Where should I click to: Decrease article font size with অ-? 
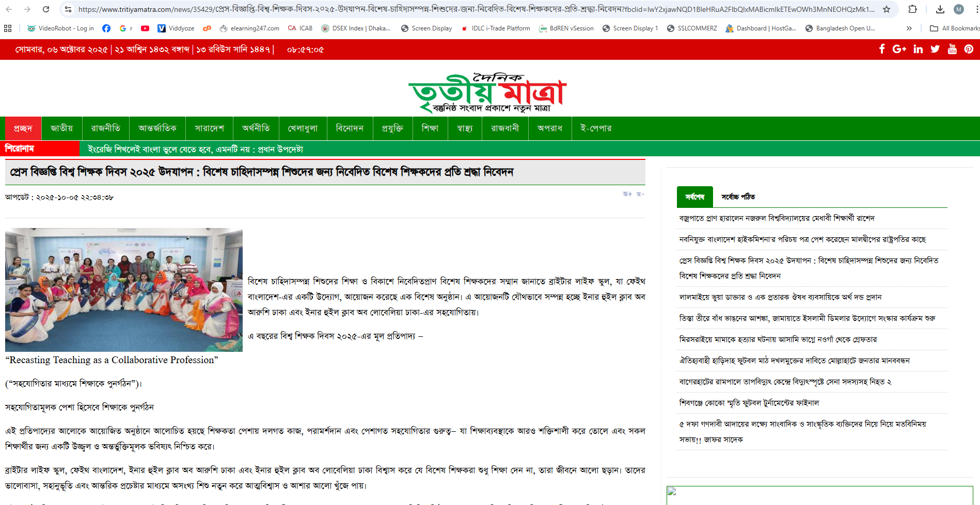640,194
